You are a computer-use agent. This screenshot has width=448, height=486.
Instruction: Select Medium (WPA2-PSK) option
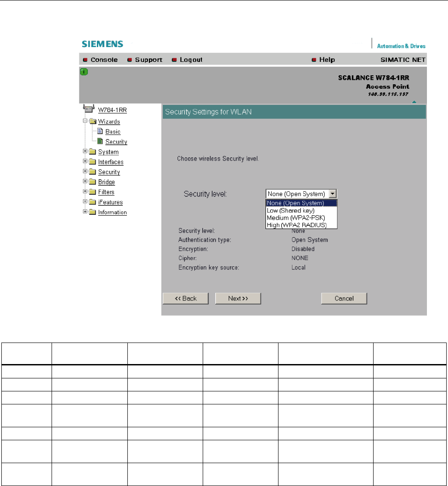tap(301, 217)
